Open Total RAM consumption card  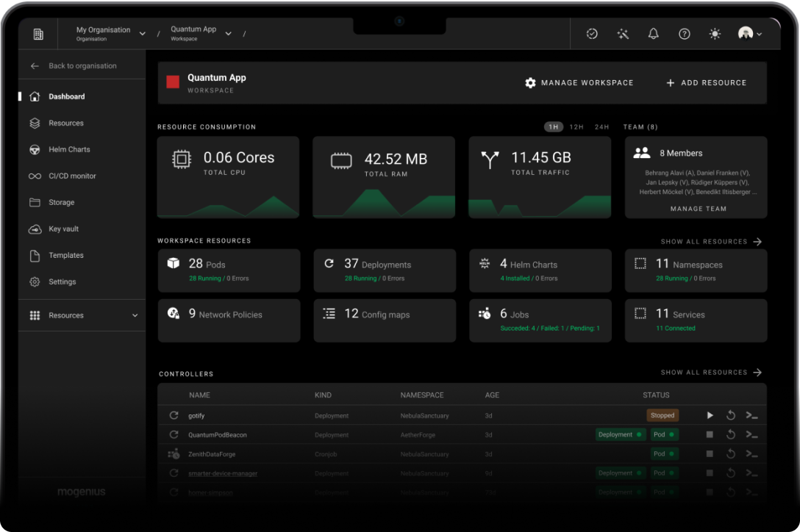(x=384, y=177)
